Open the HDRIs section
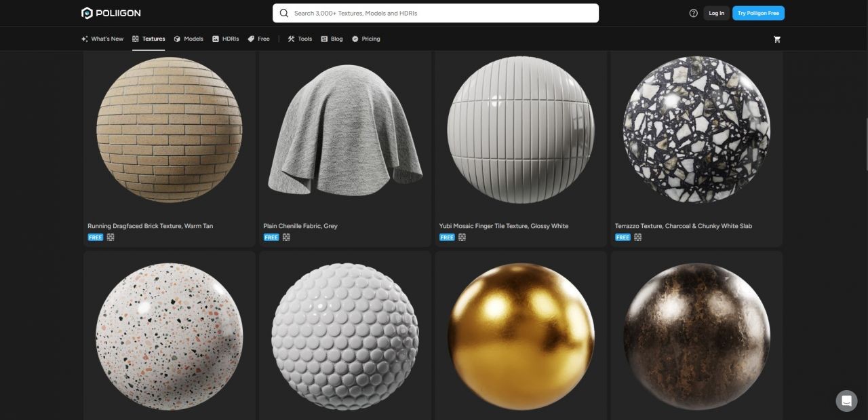The width and height of the screenshot is (868, 420). click(225, 39)
